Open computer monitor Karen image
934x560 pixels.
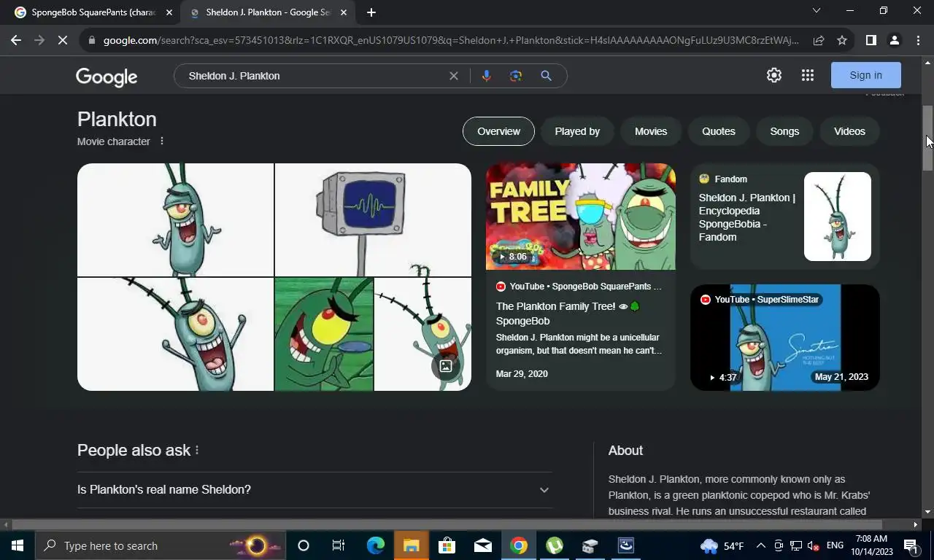click(x=374, y=219)
